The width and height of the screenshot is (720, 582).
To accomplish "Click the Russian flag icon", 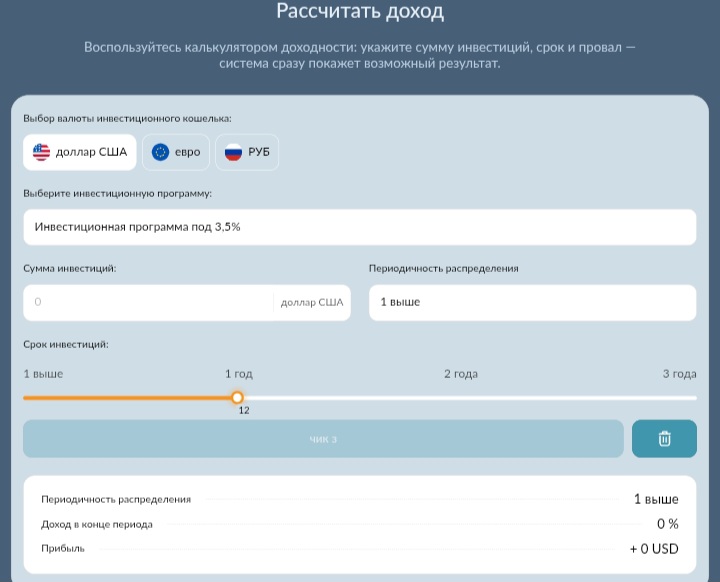I will [233, 152].
